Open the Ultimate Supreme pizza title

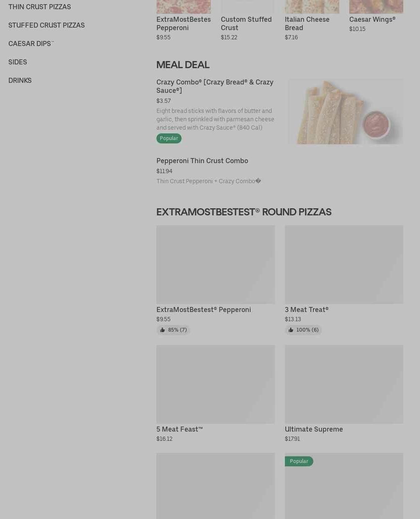(x=314, y=429)
